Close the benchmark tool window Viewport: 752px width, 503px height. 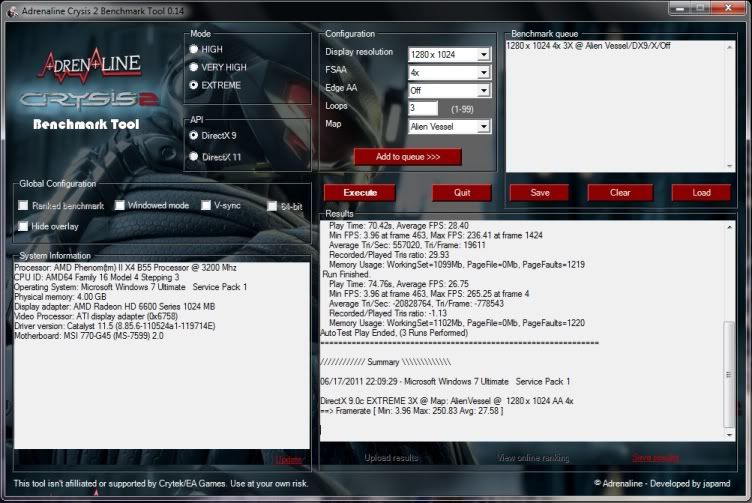pos(728,8)
